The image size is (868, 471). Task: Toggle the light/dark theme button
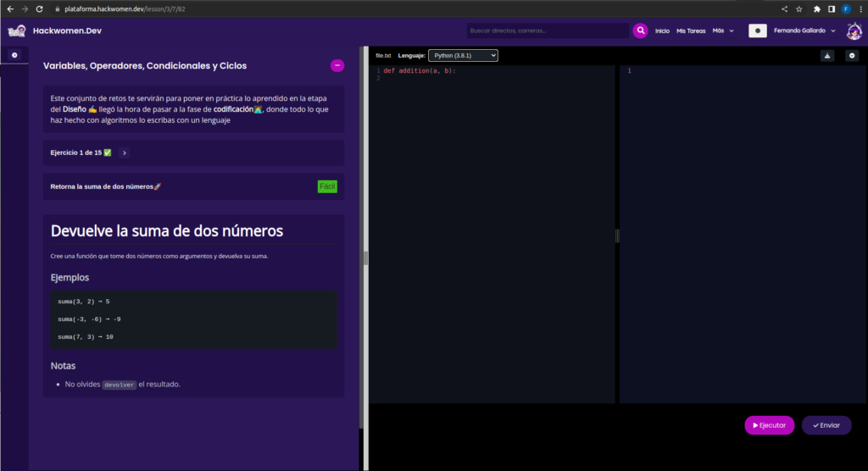click(758, 30)
